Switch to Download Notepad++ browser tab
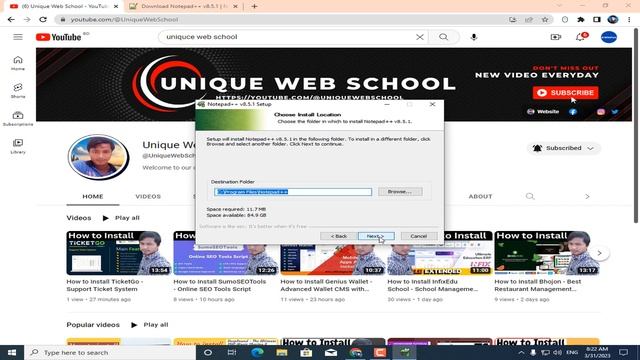This screenshot has height=360, width=640. (x=183, y=6)
